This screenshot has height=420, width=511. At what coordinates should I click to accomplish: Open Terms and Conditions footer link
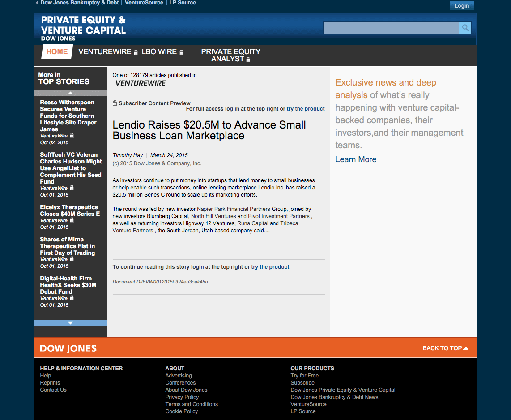point(192,404)
